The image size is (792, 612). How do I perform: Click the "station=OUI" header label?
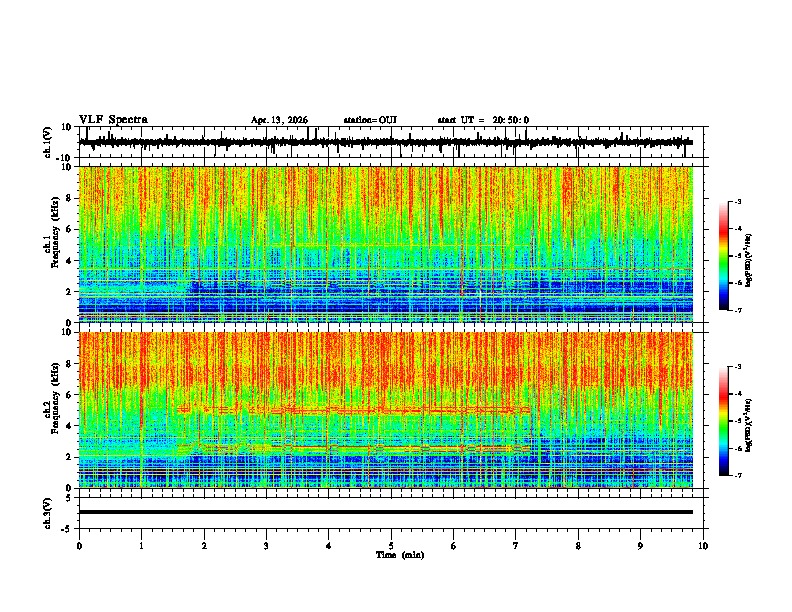point(370,120)
